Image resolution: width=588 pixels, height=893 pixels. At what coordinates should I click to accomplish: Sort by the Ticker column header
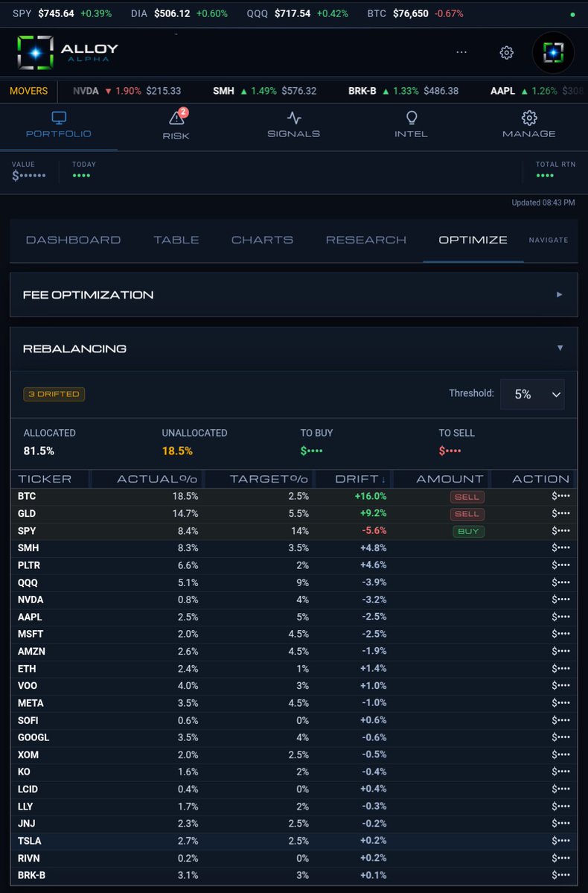(x=45, y=479)
